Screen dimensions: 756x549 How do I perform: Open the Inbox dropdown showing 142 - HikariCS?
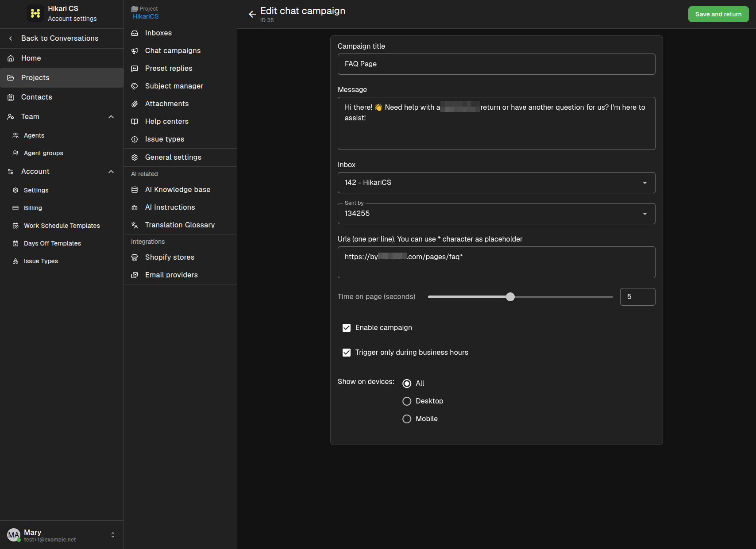[x=496, y=183]
